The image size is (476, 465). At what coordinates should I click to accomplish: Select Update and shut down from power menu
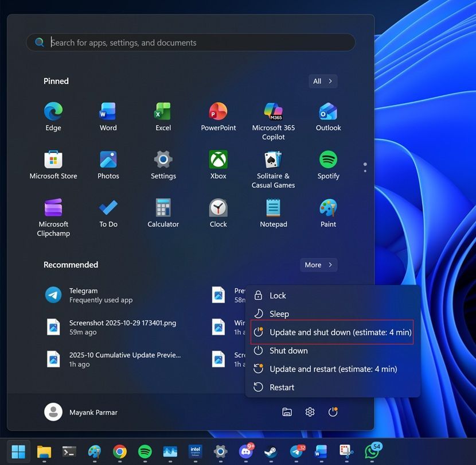pyautogui.click(x=332, y=332)
